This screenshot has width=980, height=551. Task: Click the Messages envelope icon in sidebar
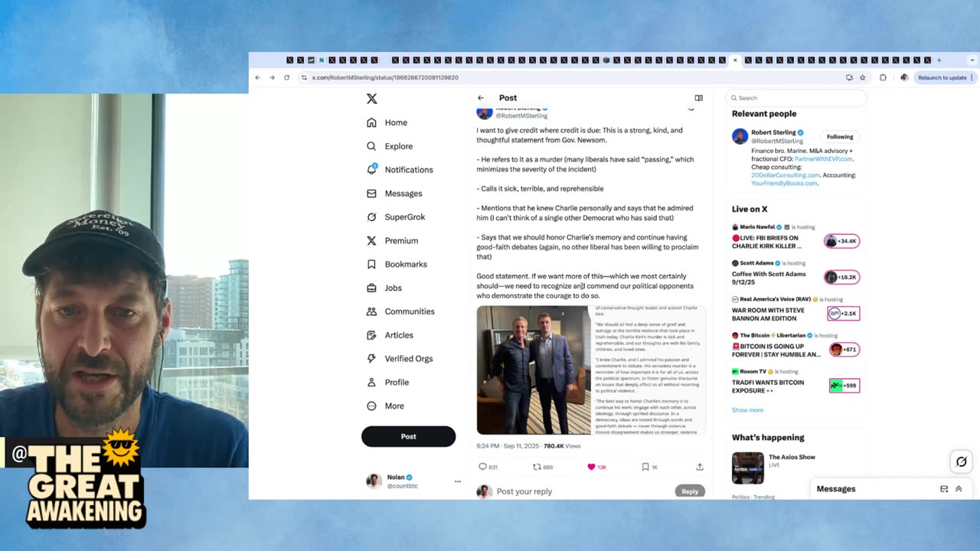pyautogui.click(x=371, y=194)
